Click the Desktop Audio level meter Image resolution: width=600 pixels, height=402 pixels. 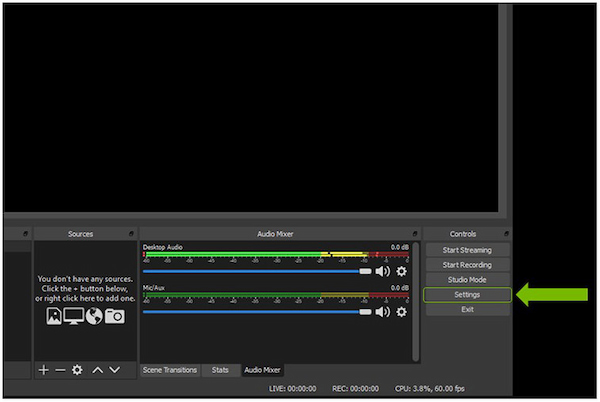276,254
